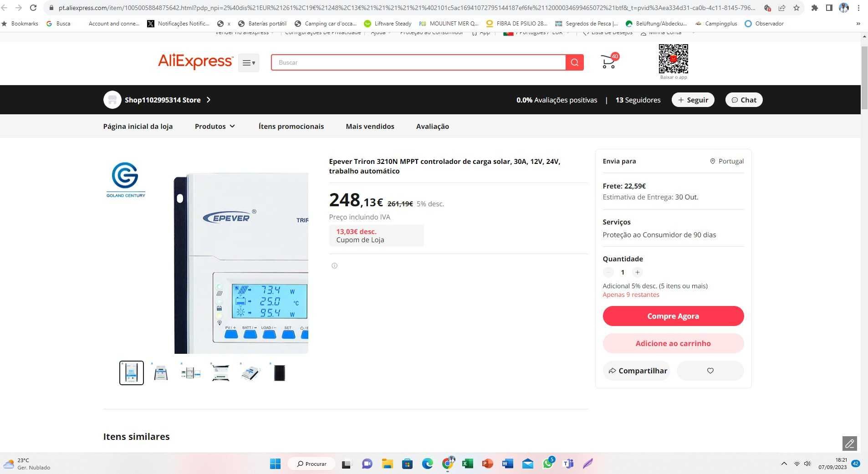Toggle the browser side panel icon
Viewport: 868px width, 474px height.
[829, 8]
